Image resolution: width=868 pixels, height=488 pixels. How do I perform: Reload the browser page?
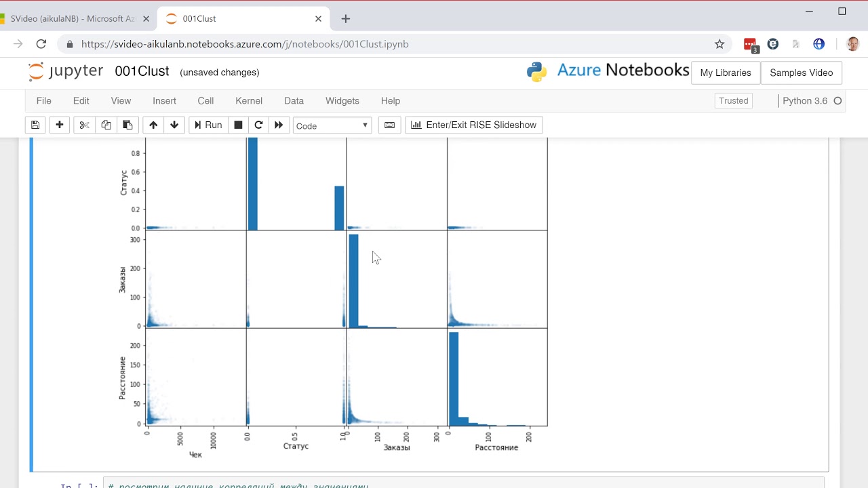tap(41, 44)
